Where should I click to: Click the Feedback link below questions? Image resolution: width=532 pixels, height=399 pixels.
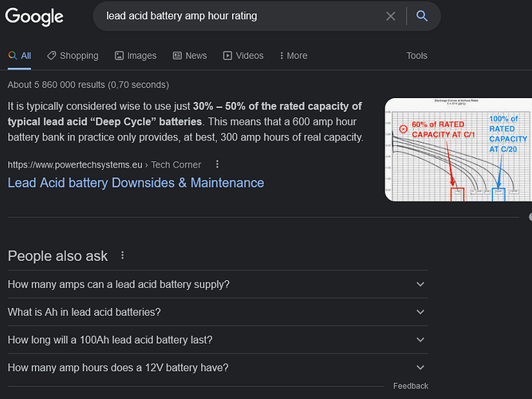tap(411, 386)
